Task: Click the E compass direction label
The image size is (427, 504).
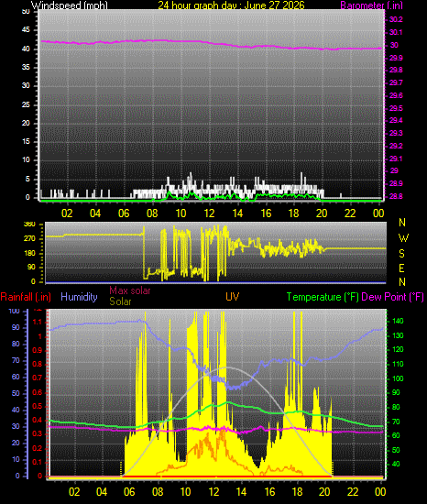Action: [401, 268]
